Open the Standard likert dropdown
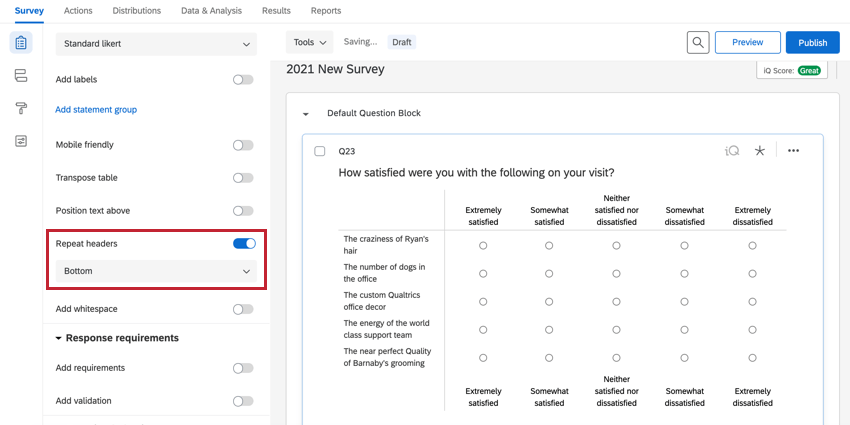 coord(156,44)
